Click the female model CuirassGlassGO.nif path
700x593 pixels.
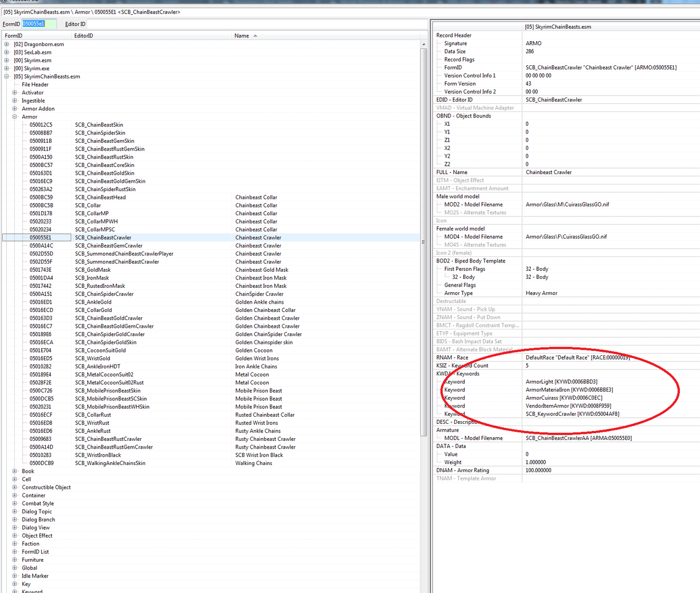(566, 237)
